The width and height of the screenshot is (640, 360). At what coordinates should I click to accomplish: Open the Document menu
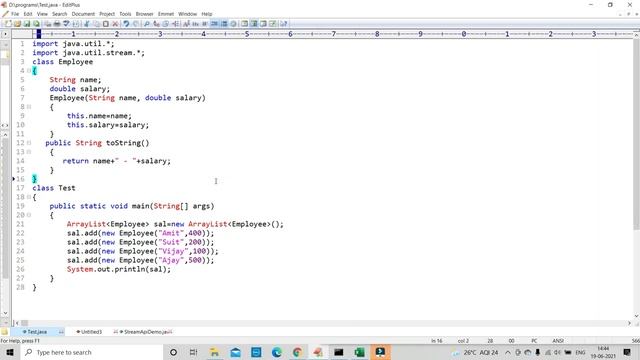point(83,14)
